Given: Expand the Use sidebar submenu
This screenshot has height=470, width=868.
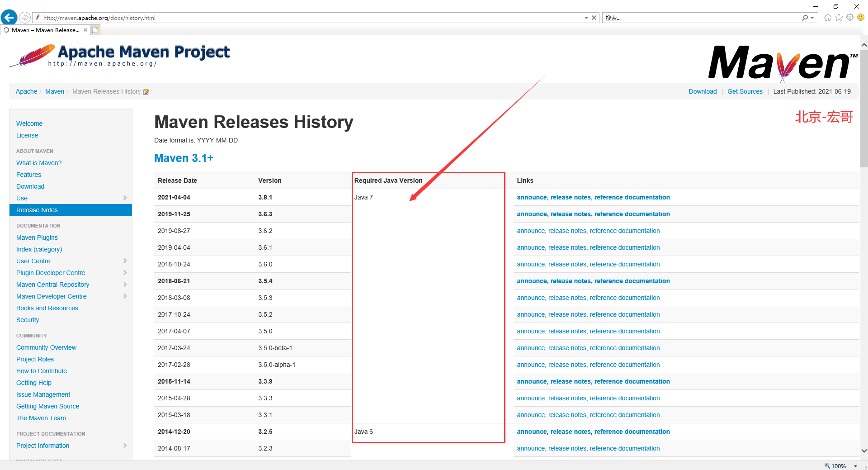Looking at the screenshot, I should (x=125, y=198).
